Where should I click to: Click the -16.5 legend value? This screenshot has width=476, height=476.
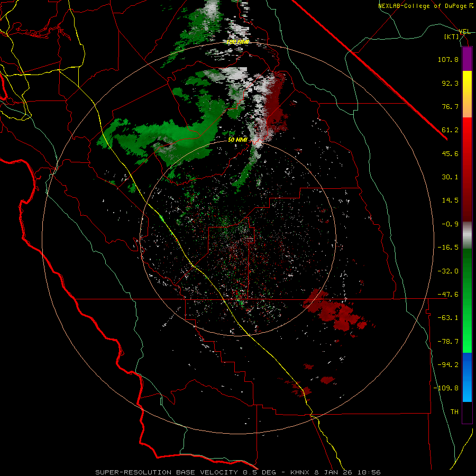coord(448,248)
